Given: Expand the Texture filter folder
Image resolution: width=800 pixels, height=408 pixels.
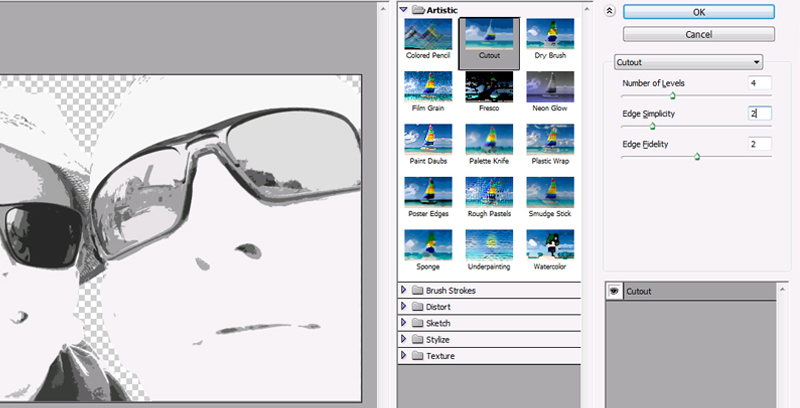Looking at the screenshot, I should tap(404, 355).
